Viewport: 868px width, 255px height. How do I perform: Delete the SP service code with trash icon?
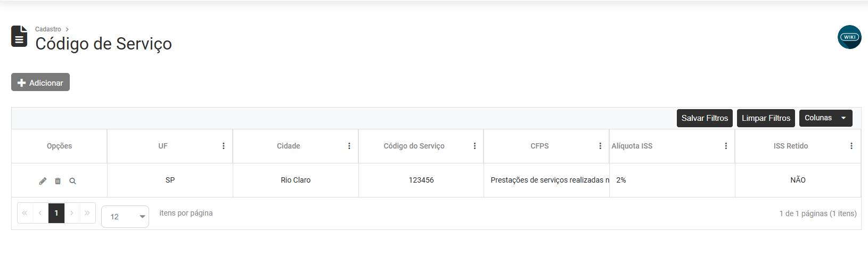58,181
